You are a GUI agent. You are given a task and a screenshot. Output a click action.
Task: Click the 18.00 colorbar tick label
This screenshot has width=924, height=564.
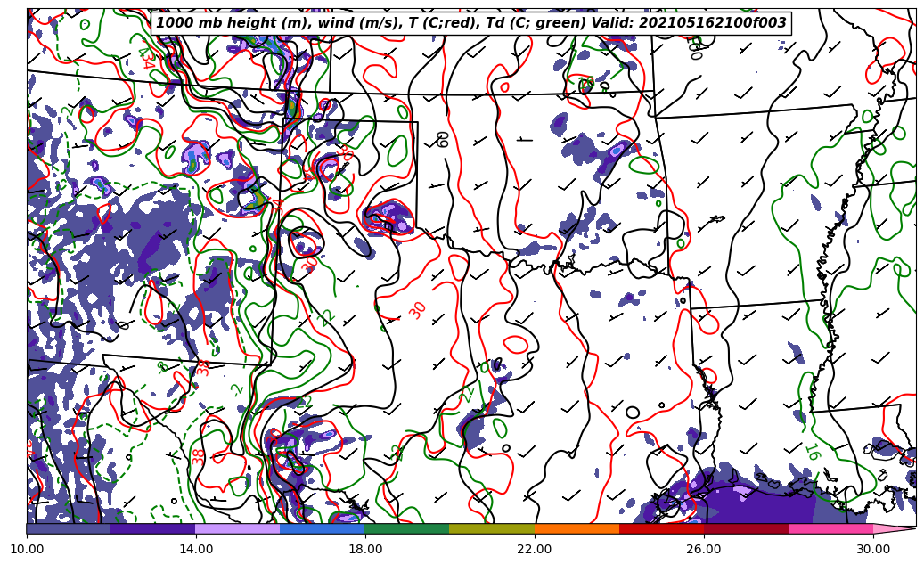364,549
